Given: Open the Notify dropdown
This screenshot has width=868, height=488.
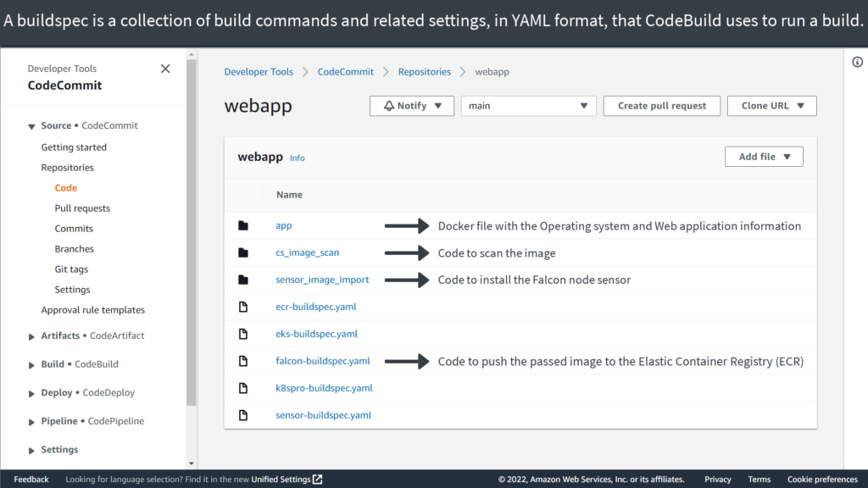Looking at the screenshot, I should (412, 106).
